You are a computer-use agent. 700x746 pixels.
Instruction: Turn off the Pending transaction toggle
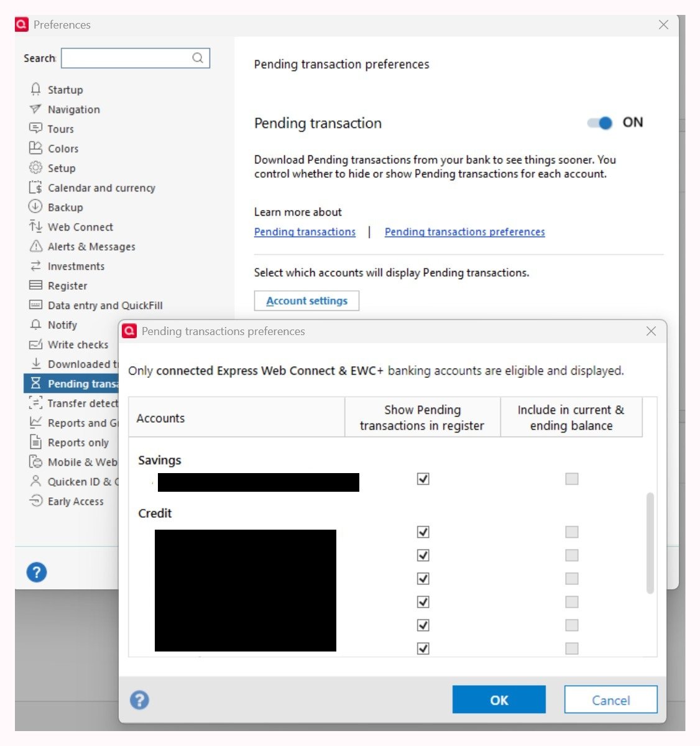point(601,122)
